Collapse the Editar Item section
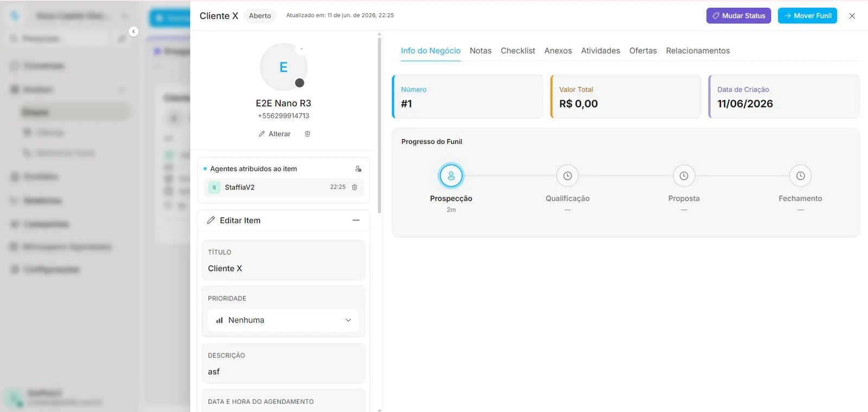 click(x=356, y=220)
